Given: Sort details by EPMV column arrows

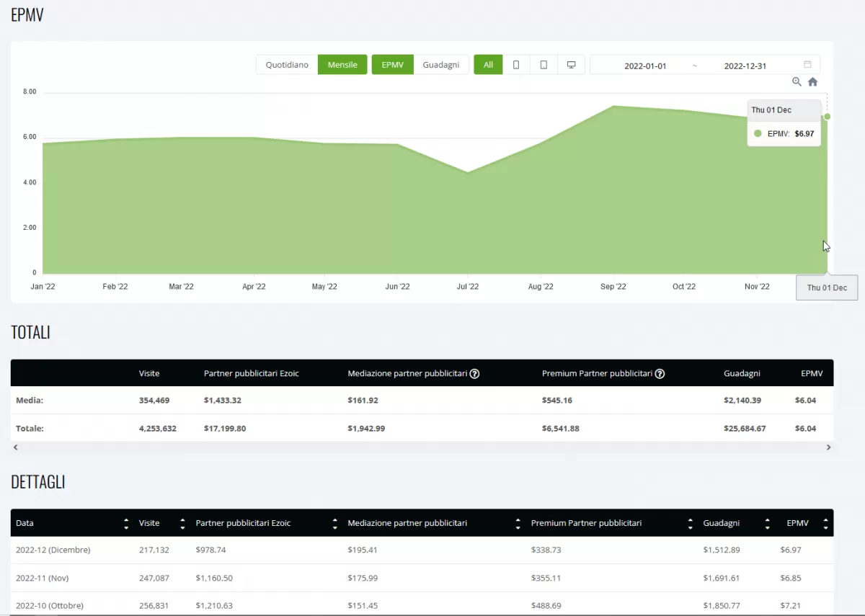Looking at the screenshot, I should 825,523.
